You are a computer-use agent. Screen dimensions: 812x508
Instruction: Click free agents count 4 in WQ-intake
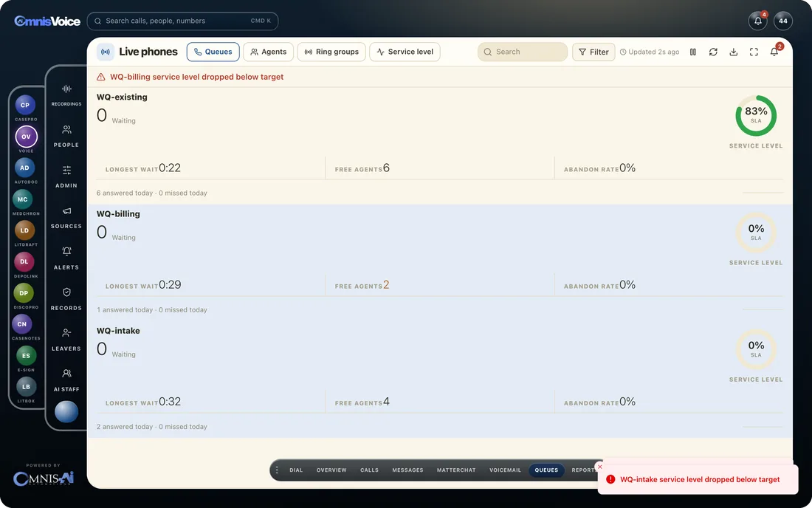click(386, 402)
